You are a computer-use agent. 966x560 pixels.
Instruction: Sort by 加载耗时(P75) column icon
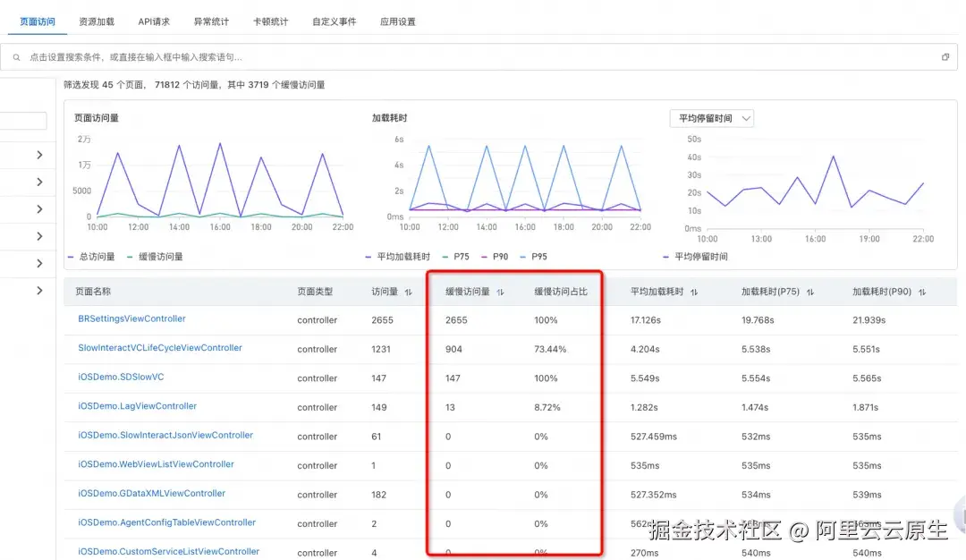(810, 292)
